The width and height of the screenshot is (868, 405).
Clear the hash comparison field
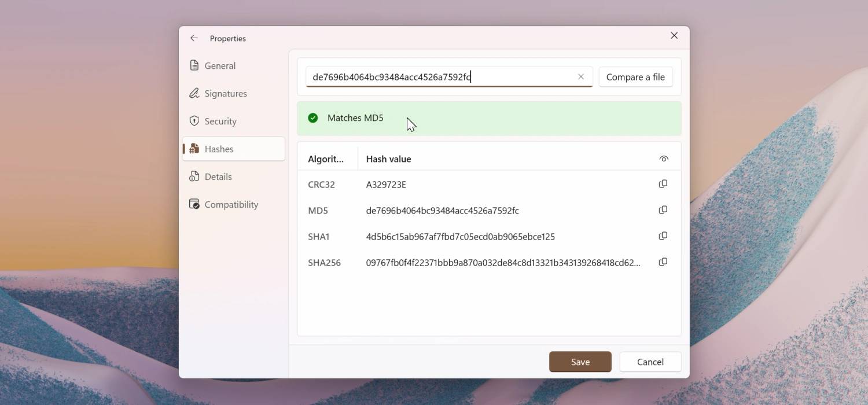(581, 76)
